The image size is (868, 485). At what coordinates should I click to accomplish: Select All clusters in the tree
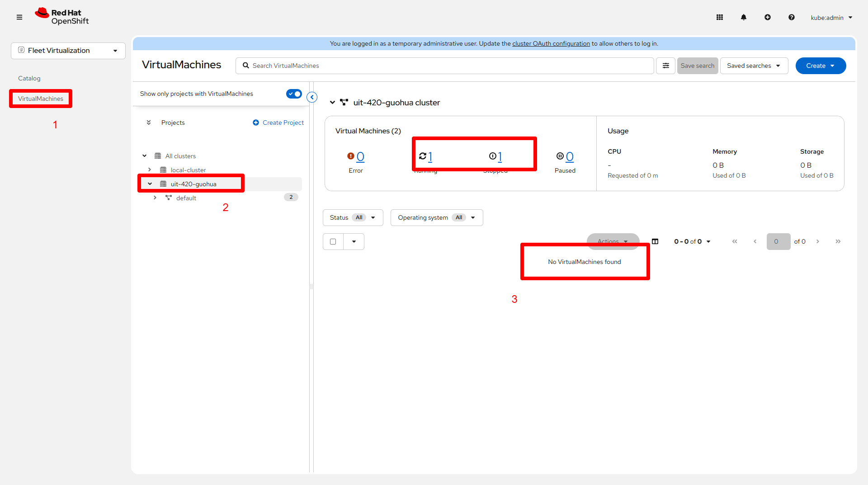tap(180, 156)
